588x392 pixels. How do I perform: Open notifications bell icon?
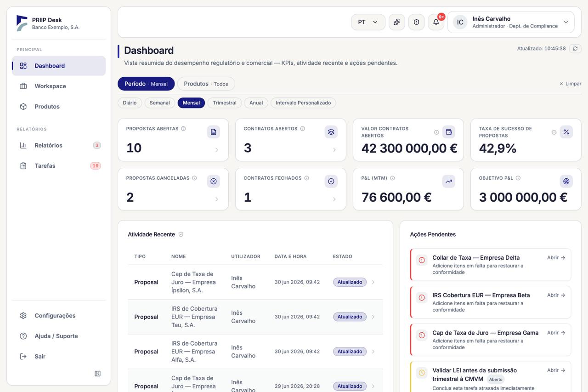coord(436,22)
